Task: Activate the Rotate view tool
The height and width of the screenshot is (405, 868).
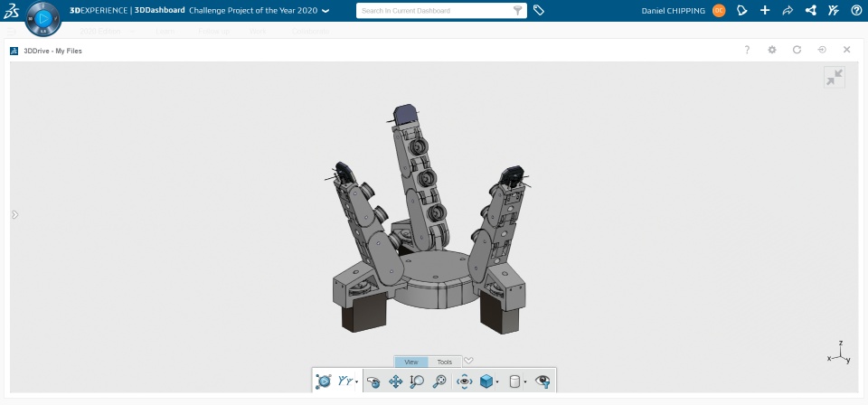Action: coord(373,381)
